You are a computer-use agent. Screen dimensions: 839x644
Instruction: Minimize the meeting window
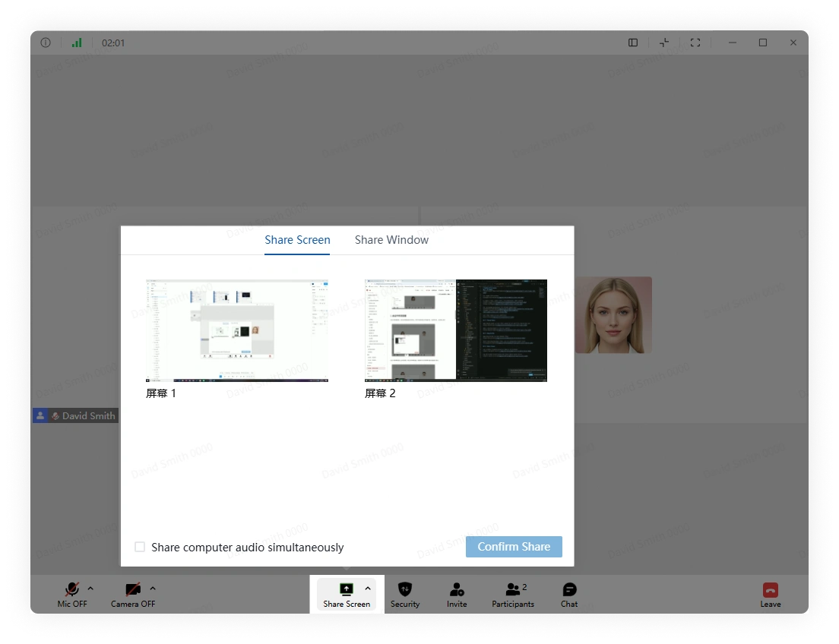pyautogui.click(x=733, y=43)
